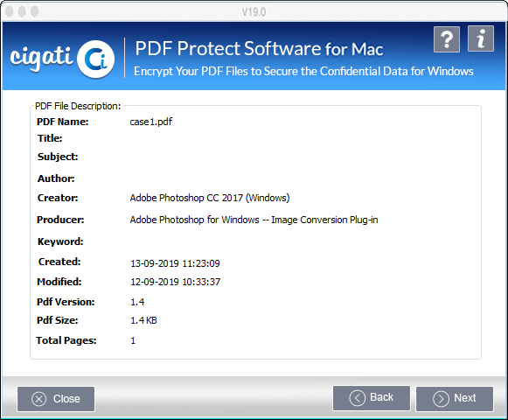Go Back to the previous step
Screen dimensions: 508x420
(x=372, y=397)
